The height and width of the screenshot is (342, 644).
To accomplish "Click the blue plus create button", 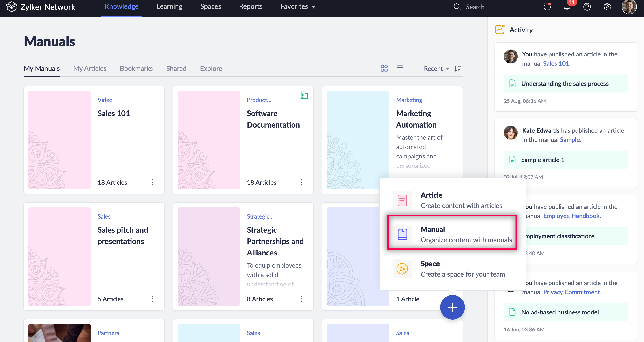I will 452,307.
